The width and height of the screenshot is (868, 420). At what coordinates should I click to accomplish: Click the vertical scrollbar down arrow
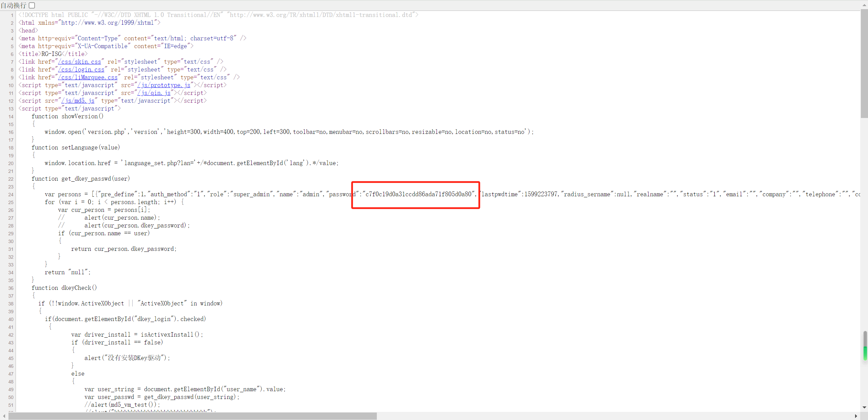pos(864,407)
